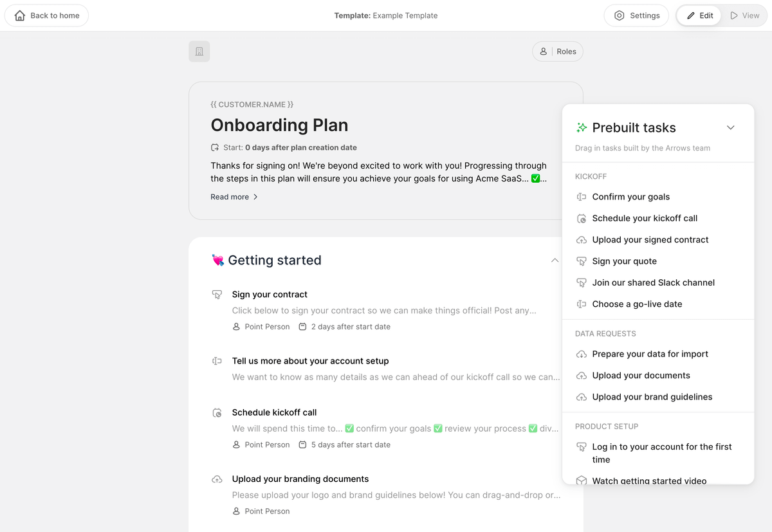
Task: Collapse the Prebuilt tasks panel
Action: coord(730,127)
